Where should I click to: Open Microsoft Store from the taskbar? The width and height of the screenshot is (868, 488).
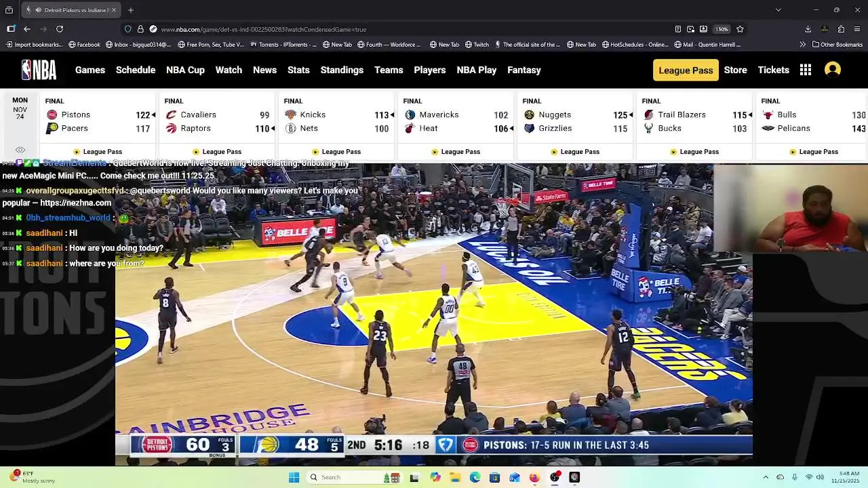(x=495, y=477)
